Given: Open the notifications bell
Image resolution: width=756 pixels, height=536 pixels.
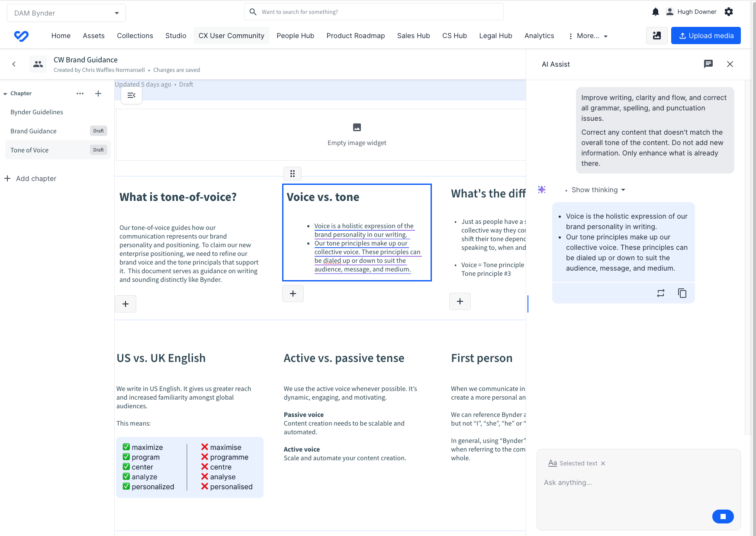Looking at the screenshot, I should coord(656,12).
